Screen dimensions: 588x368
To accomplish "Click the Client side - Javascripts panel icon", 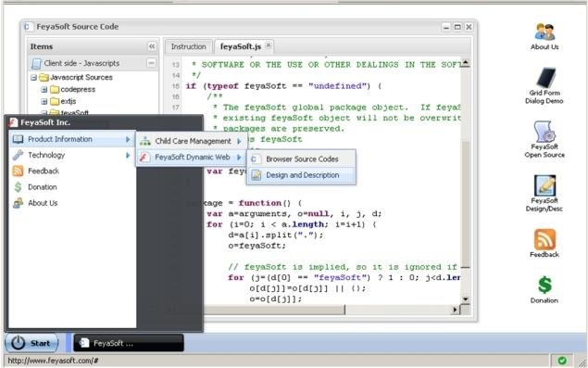I will 36,63.
